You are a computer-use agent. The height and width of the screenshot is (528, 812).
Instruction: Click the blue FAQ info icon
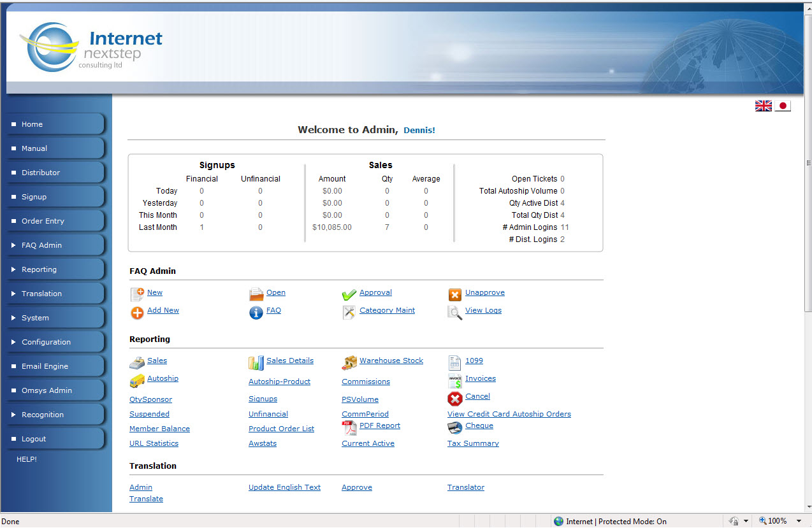point(256,313)
